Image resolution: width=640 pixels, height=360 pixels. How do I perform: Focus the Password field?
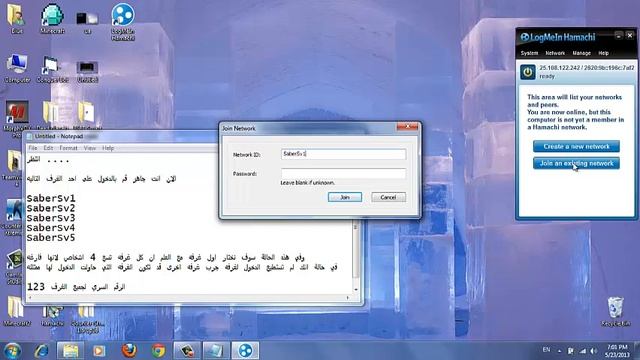[x=343, y=173]
